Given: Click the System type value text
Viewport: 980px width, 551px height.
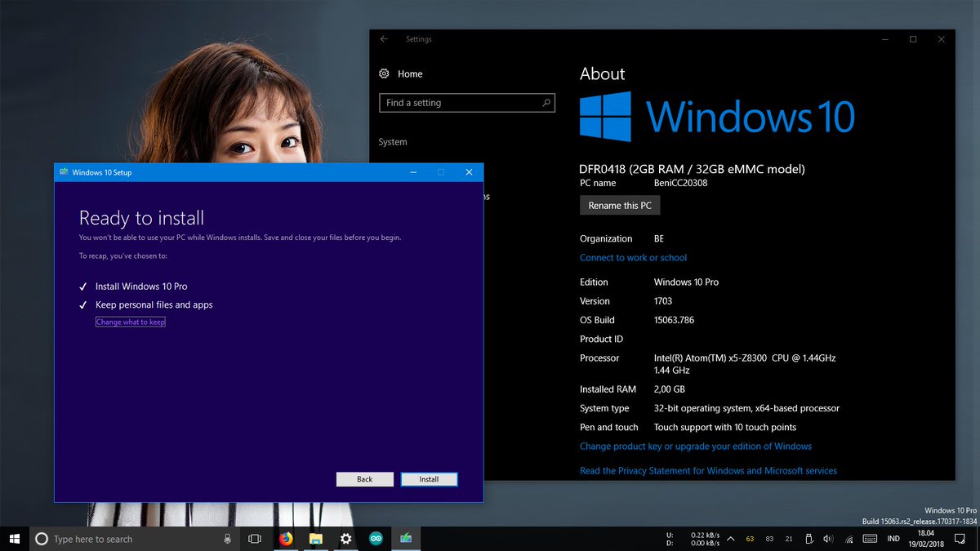Looking at the screenshot, I should pos(746,408).
